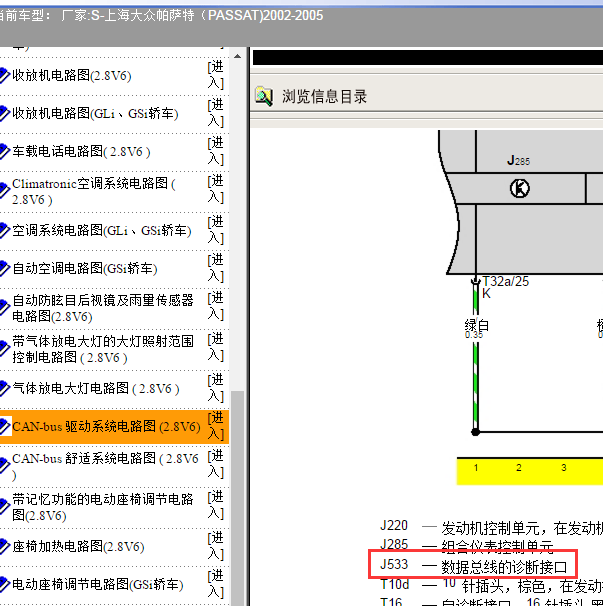The height and width of the screenshot is (606, 603).
Task: Open Climatronic空调系统电路图 link
Action: [94, 191]
